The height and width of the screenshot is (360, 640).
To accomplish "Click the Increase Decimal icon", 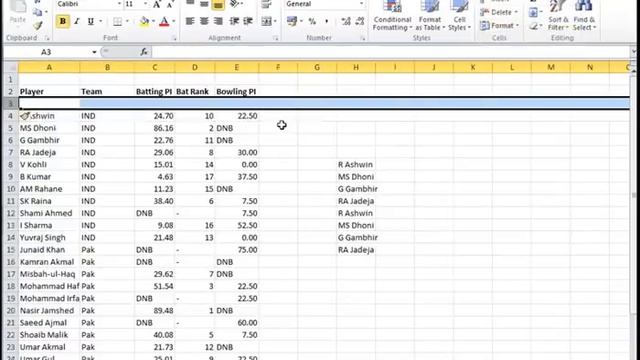I will 346,21.
